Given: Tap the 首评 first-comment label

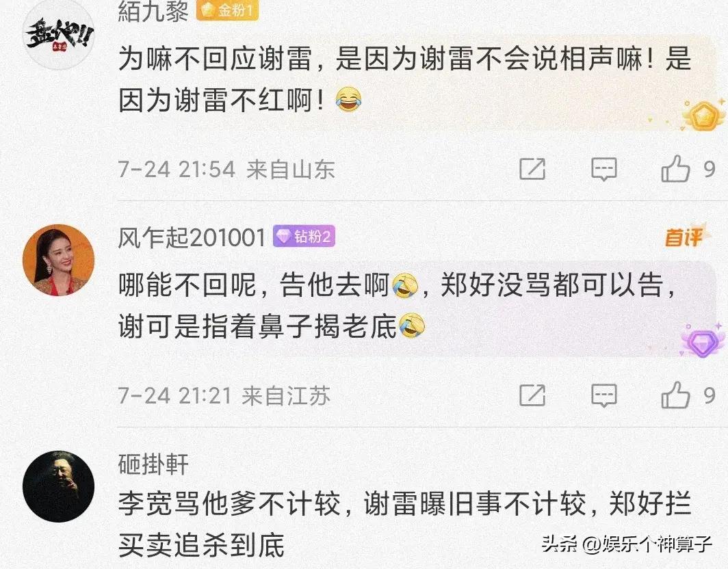Looking at the screenshot, I should coord(684,237).
